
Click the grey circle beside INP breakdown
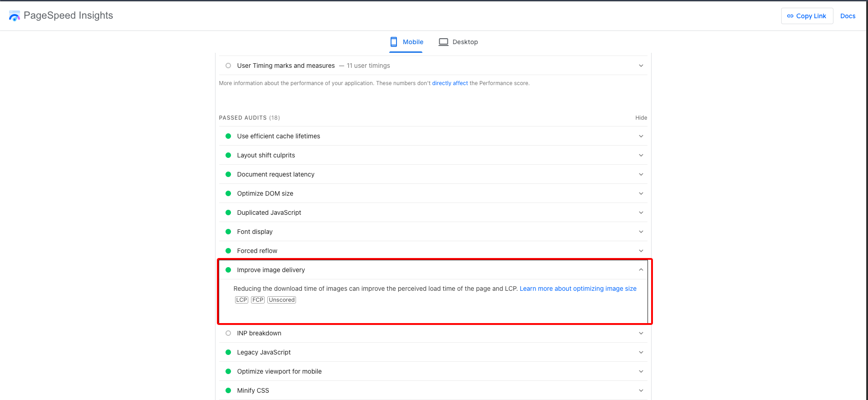tap(228, 333)
